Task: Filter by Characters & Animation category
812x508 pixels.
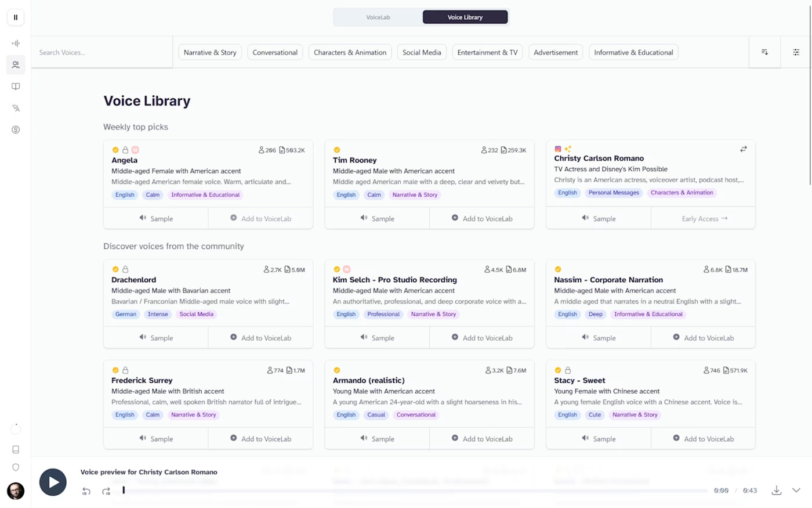Action: click(350, 52)
